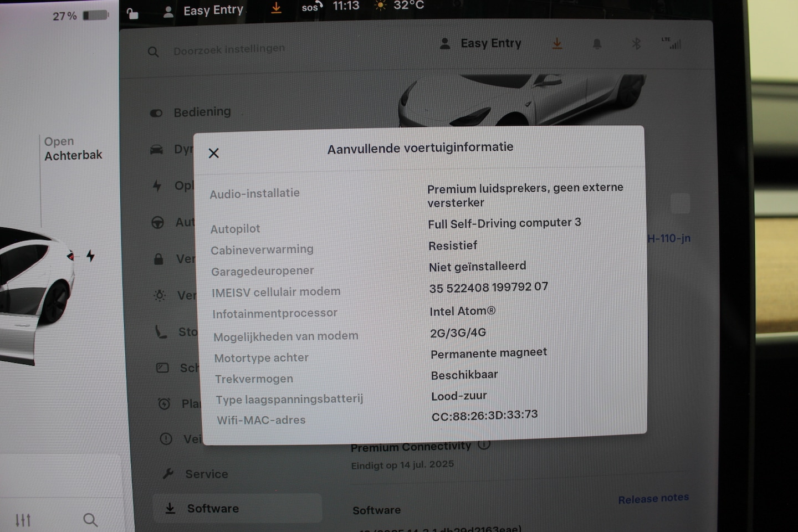Image resolution: width=798 pixels, height=532 pixels.
Task: Click the Wifi MAC address CC:88:26:3D:33:73
Action: (485, 415)
